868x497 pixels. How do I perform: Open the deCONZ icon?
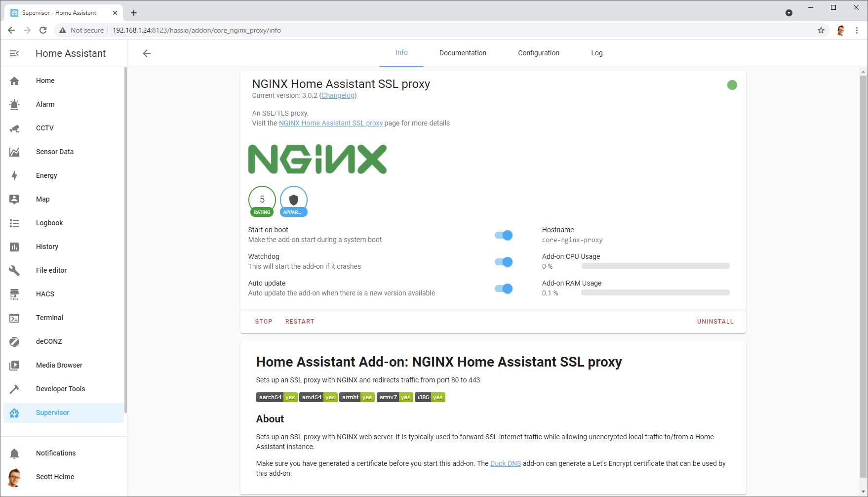pos(14,341)
